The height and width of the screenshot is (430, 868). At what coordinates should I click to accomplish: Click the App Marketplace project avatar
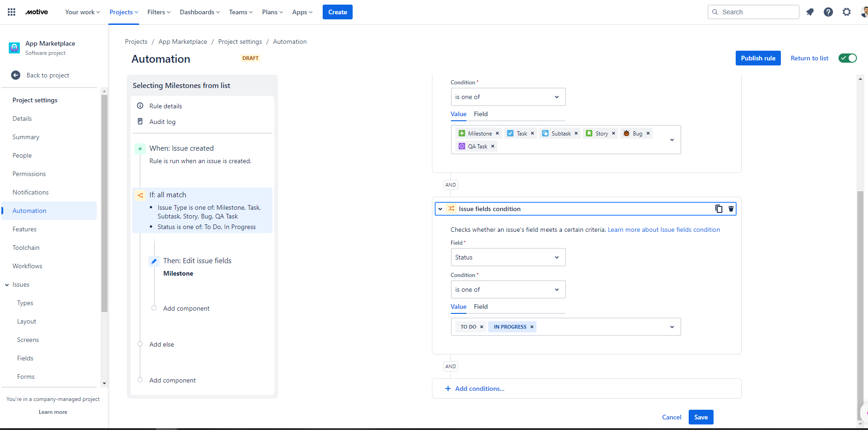(x=14, y=47)
